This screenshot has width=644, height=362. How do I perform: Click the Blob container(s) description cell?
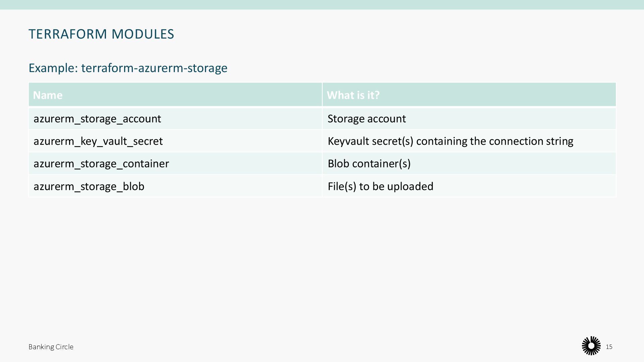click(x=369, y=164)
